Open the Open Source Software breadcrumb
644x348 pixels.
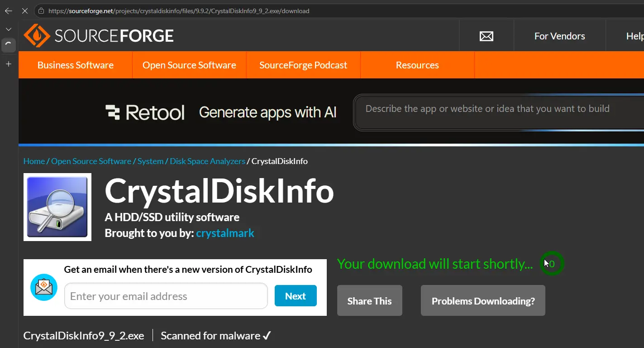click(91, 161)
